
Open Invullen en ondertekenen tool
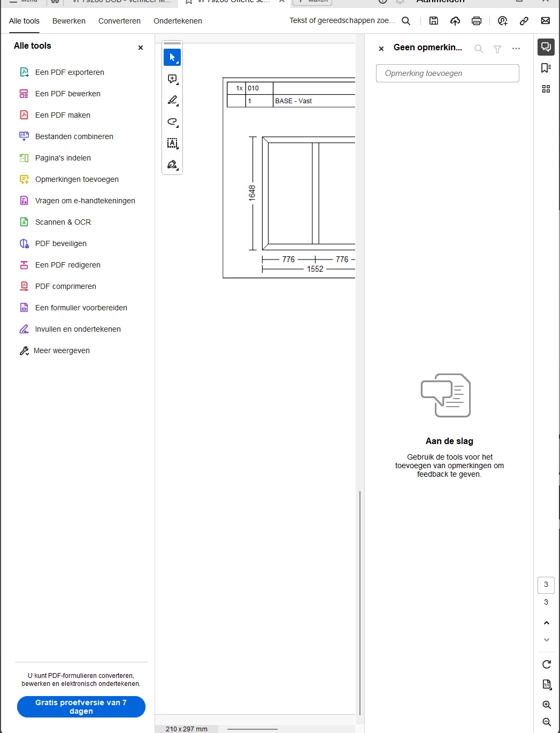79,329
